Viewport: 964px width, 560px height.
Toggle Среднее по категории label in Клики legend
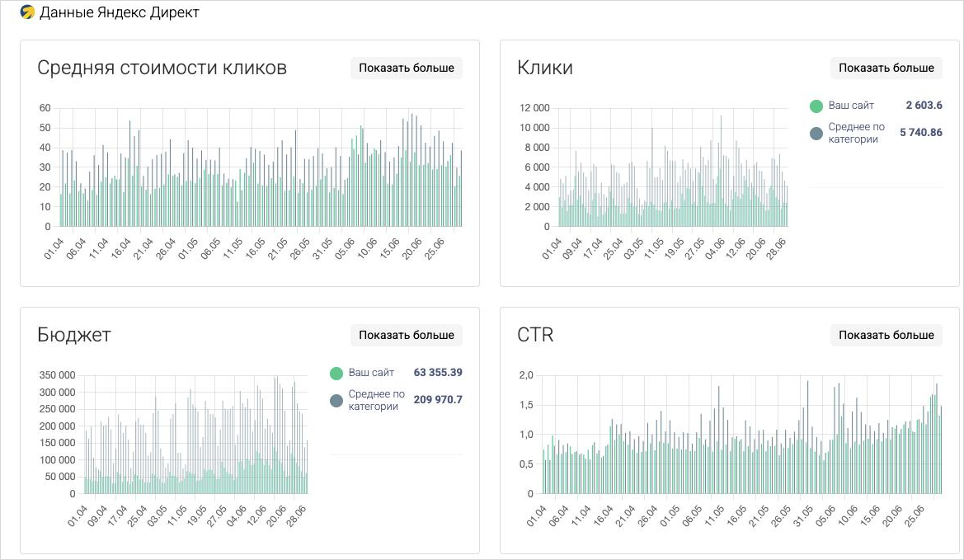tap(856, 133)
